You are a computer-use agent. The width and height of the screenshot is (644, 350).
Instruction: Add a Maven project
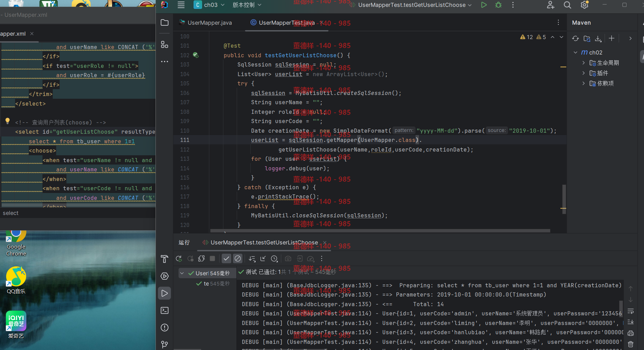[611, 38]
